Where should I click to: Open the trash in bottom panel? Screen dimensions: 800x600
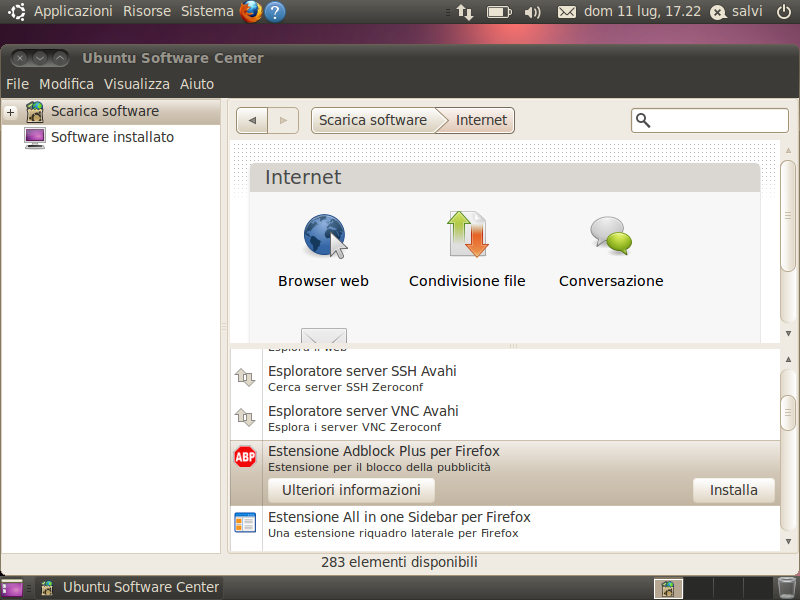[786, 588]
